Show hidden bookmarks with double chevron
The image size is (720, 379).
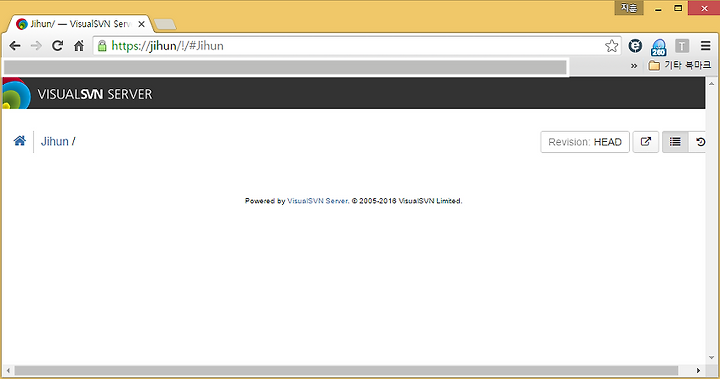(x=634, y=66)
